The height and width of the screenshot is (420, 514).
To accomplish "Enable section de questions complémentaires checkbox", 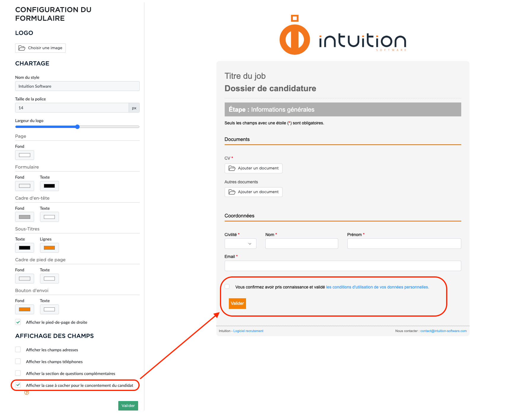I will (18, 373).
